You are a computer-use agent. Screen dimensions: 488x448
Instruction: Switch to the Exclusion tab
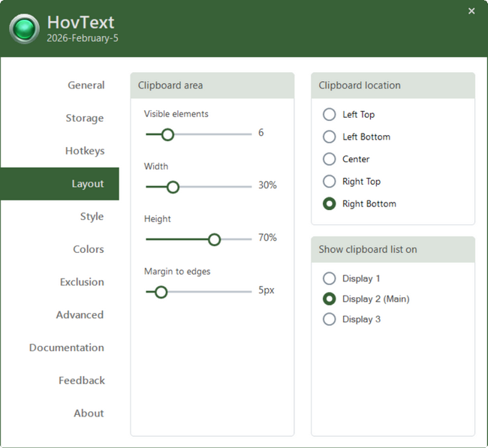click(x=82, y=282)
